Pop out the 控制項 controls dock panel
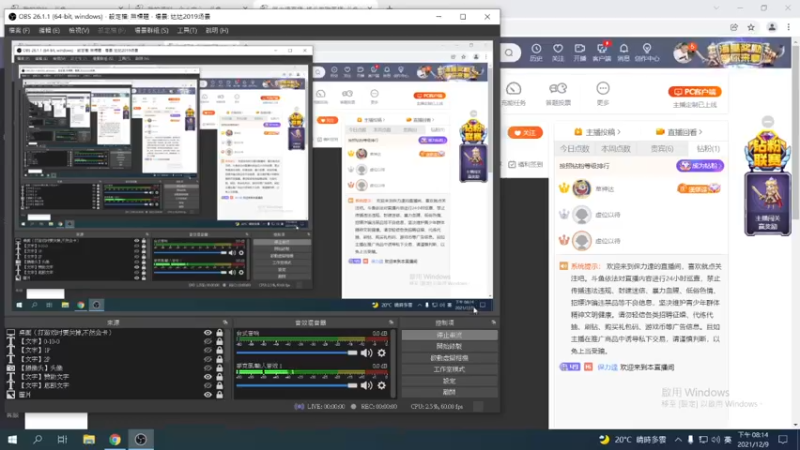This screenshot has width=800, height=450. [493, 322]
